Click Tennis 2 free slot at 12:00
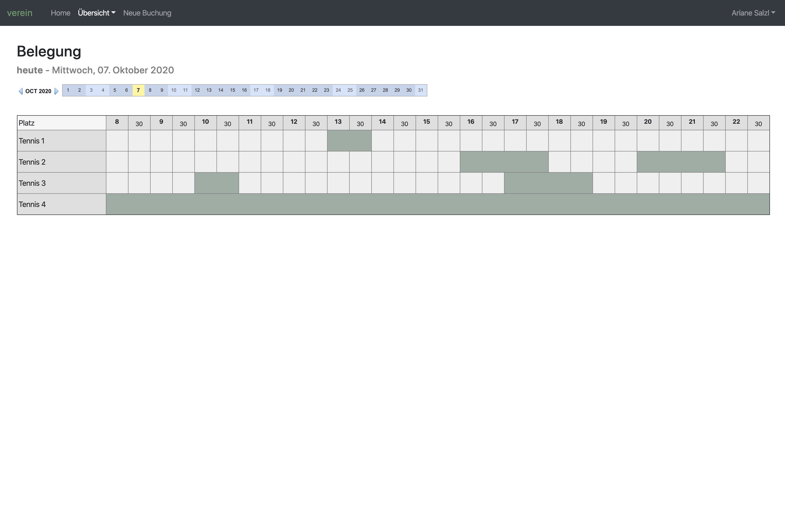 point(294,162)
